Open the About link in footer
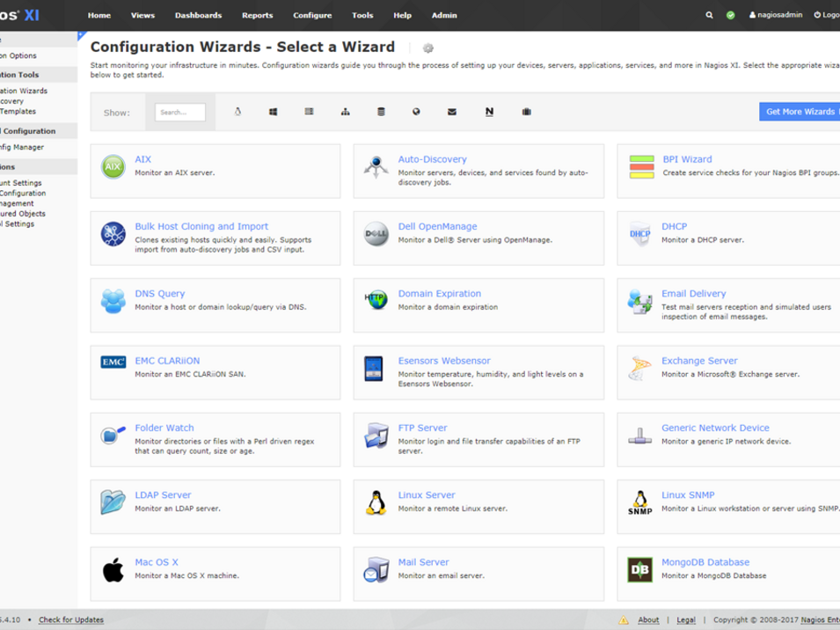 click(x=648, y=619)
